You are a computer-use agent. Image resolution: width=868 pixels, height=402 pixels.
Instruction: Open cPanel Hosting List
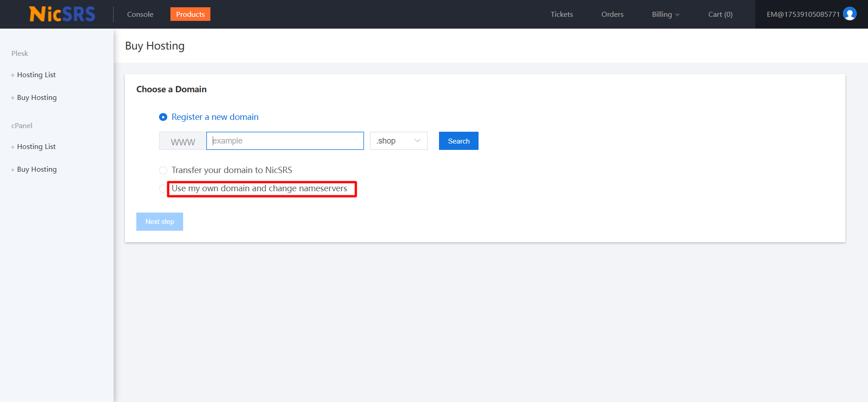(x=36, y=147)
